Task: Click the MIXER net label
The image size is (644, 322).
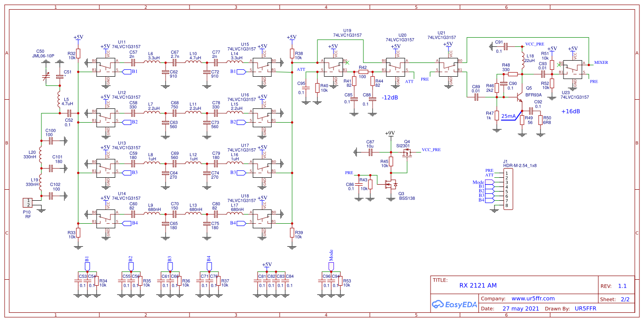Action: (x=601, y=62)
